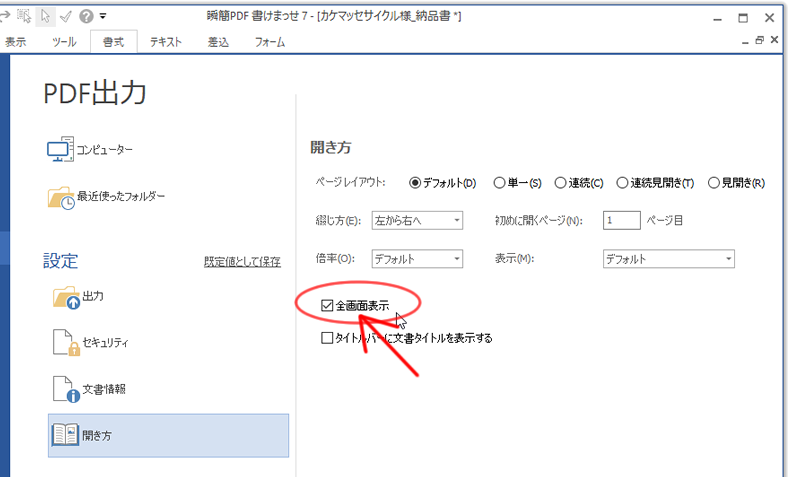Expand the 倍率(O) dropdown
This screenshot has width=788, height=477.
coord(417,259)
